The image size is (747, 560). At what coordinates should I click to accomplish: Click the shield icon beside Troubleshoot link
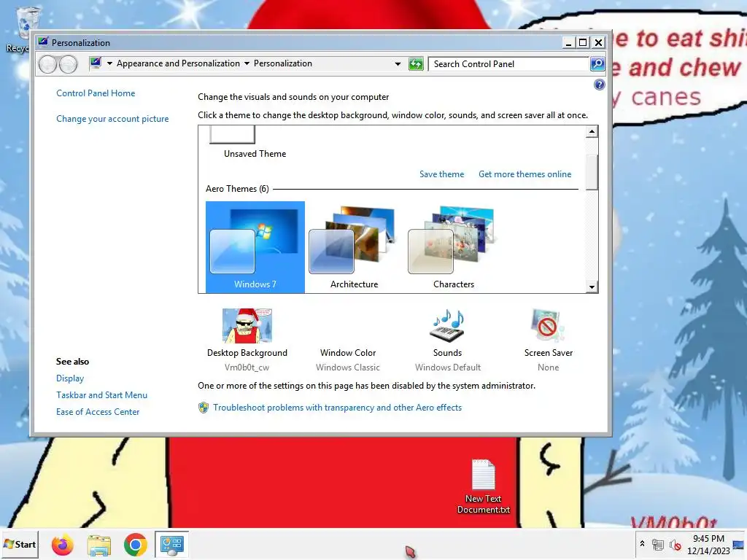(x=204, y=408)
